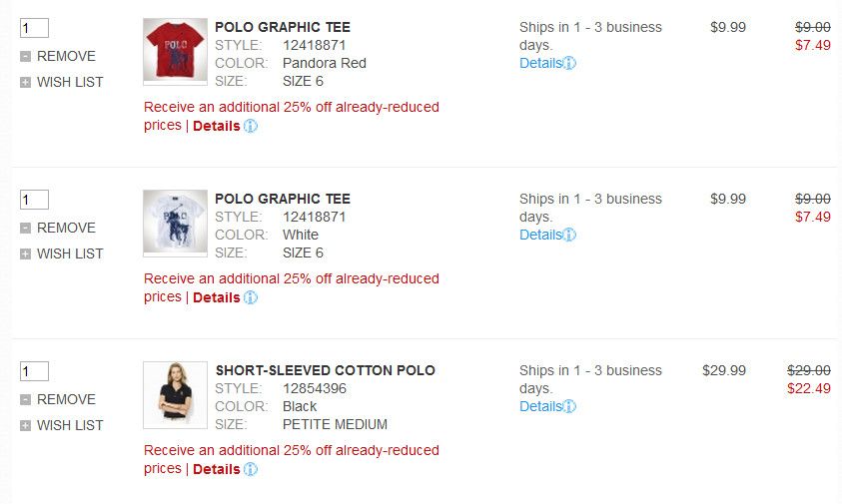
Task: Add White Polo Graphic Tee to Wish List
Action: tap(70, 254)
